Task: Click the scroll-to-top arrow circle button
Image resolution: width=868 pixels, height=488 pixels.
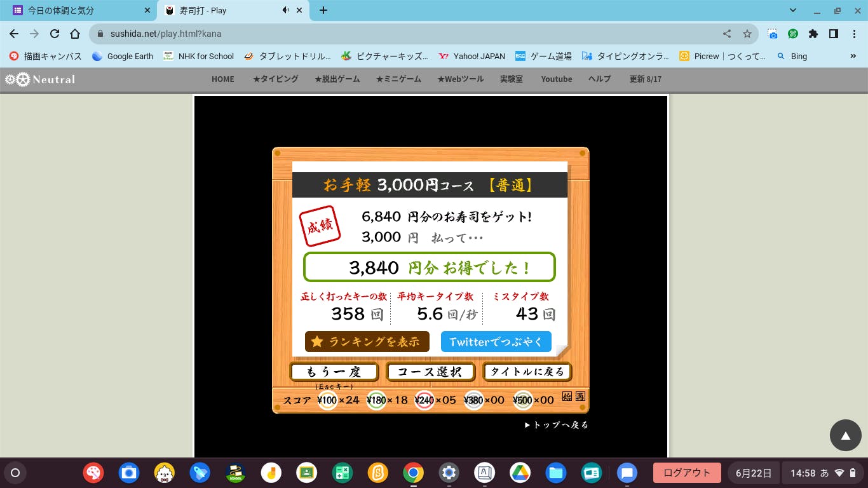Action: click(x=845, y=435)
